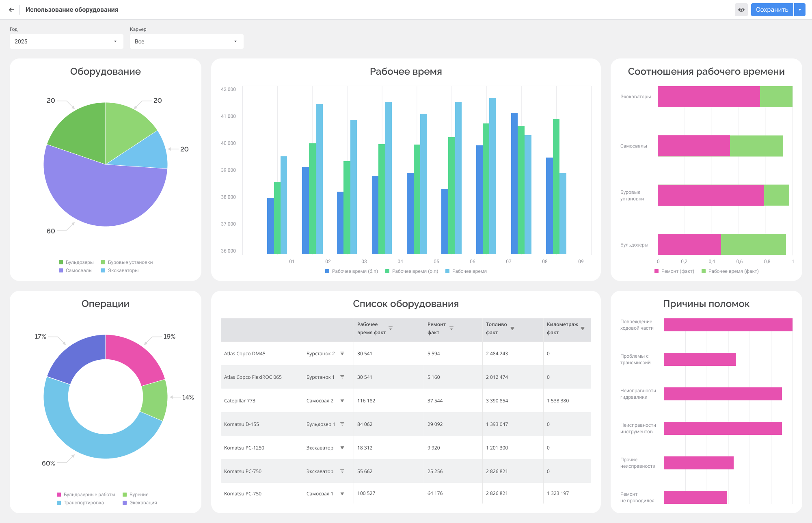Open filter icon on Ремонт факт column
812x523 pixels.
tap(451, 328)
